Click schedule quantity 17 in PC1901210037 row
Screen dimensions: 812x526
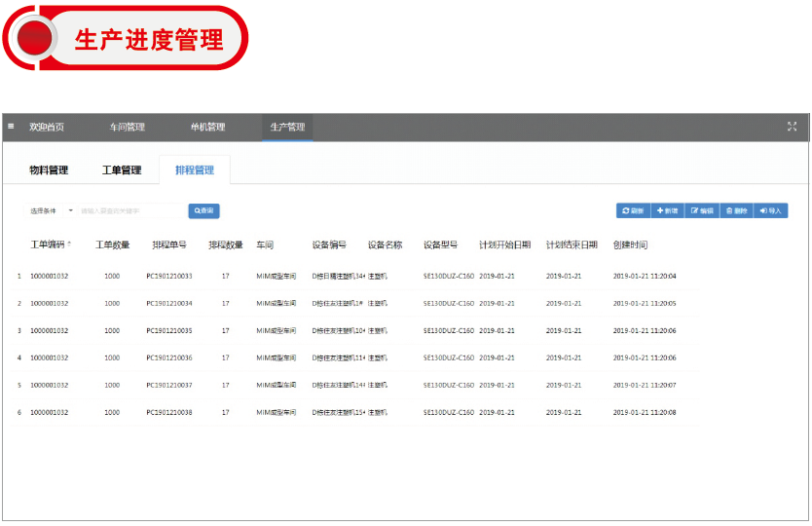click(226, 385)
